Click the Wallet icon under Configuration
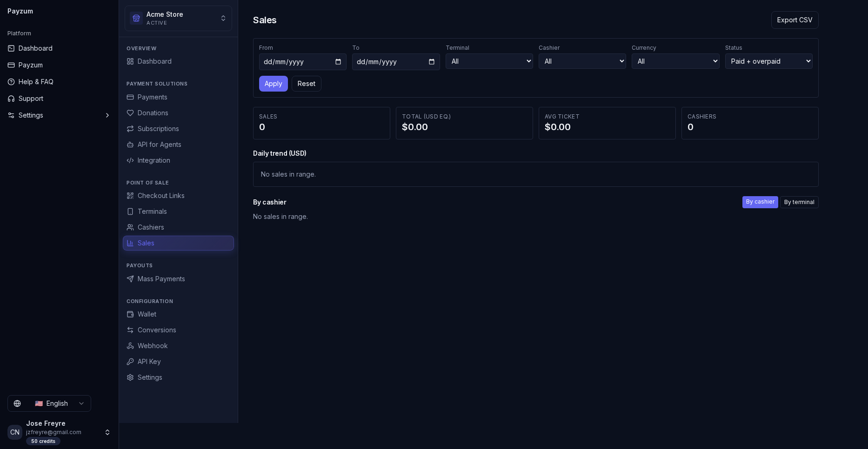The width and height of the screenshot is (868, 449). tap(130, 314)
